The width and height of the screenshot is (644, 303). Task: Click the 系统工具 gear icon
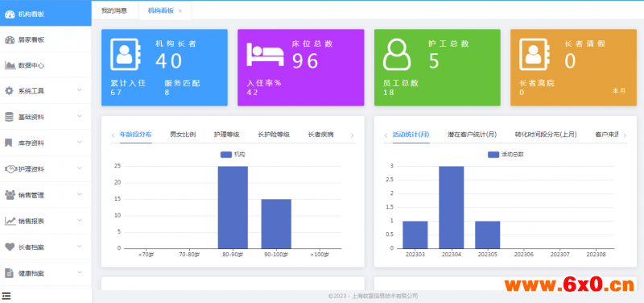(9, 91)
